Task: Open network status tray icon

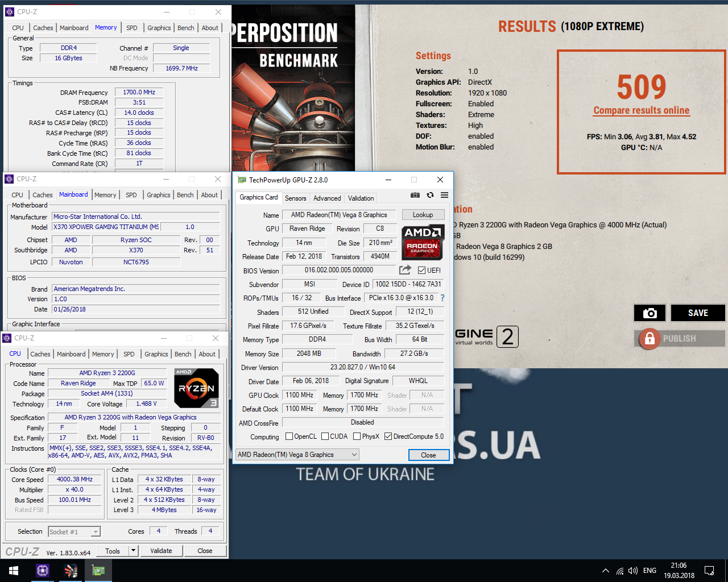Action: click(619, 571)
